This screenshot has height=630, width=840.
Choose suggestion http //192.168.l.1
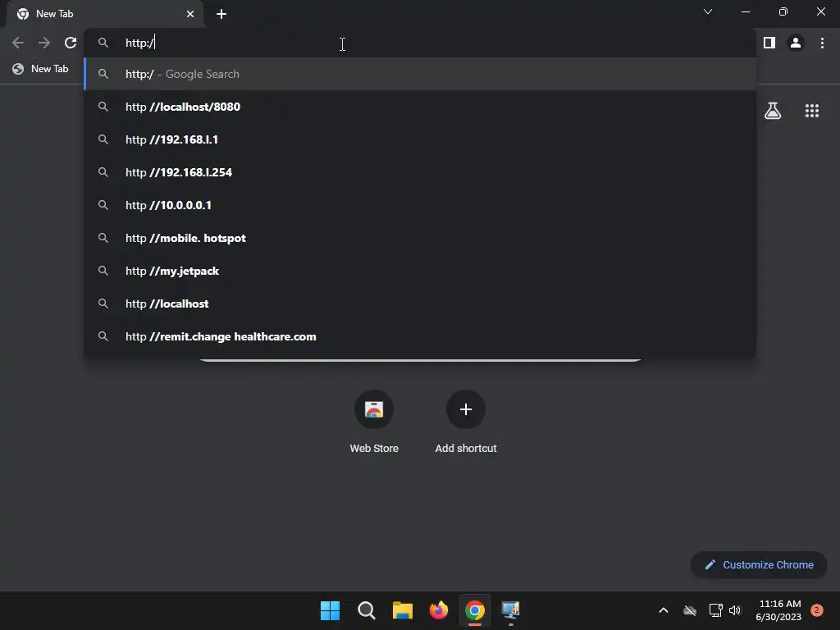pyautogui.click(x=420, y=139)
